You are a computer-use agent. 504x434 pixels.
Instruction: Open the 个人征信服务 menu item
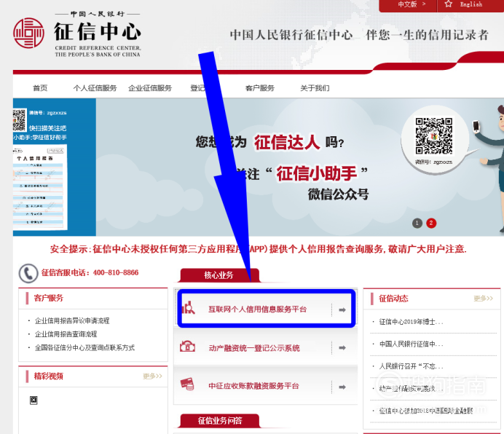pos(95,88)
